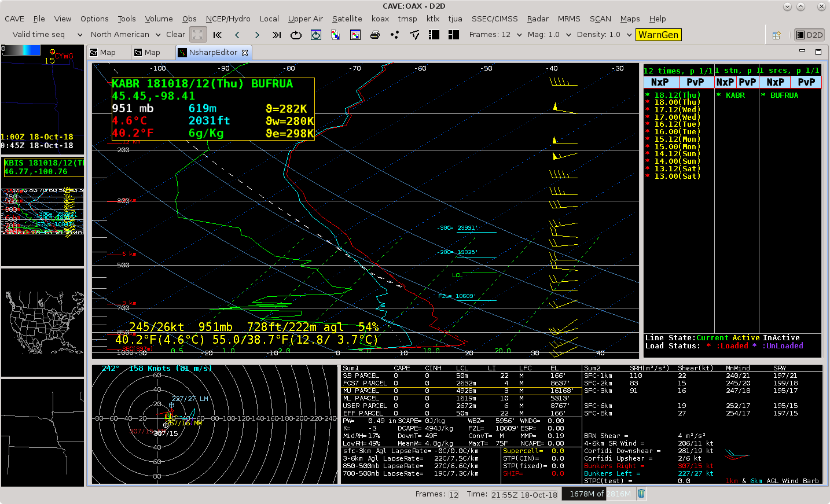Open image combination icon
This screenshot has height=504, width=830.
tap(336, 35)
